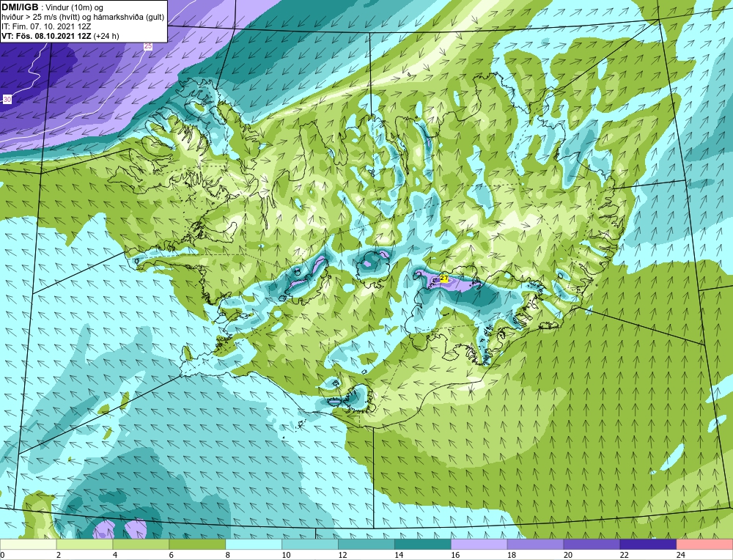Viewport: 733px width, 560px height.
Task: Click the 14–16 m/s dark teal legend swatch
Action: click(423, 545)
